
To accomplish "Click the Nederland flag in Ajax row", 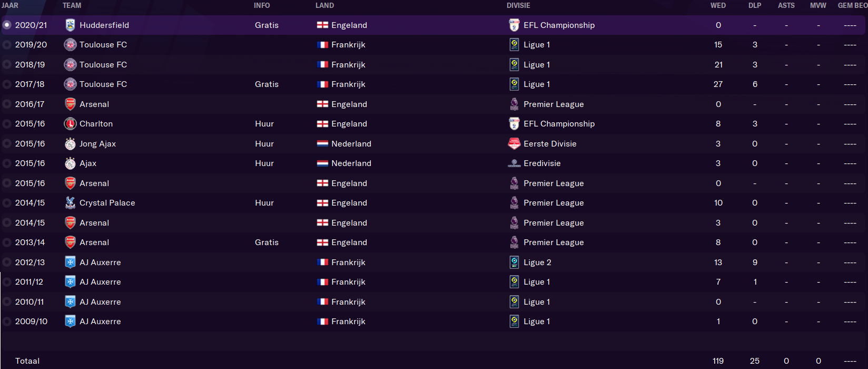I will point(322,163).
